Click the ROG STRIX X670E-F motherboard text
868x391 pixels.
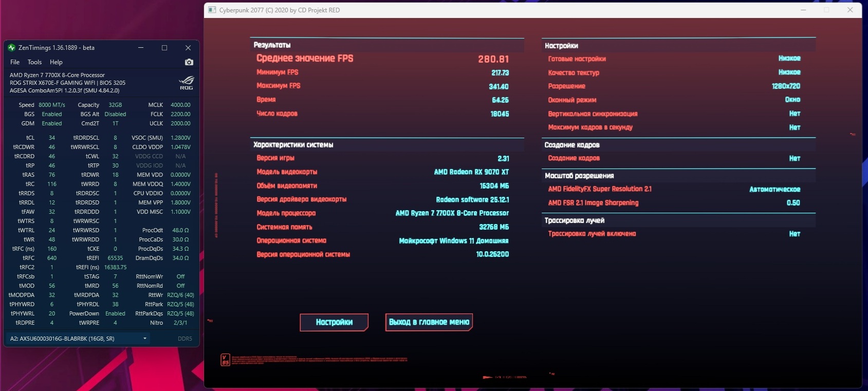[x=67, y=83]
